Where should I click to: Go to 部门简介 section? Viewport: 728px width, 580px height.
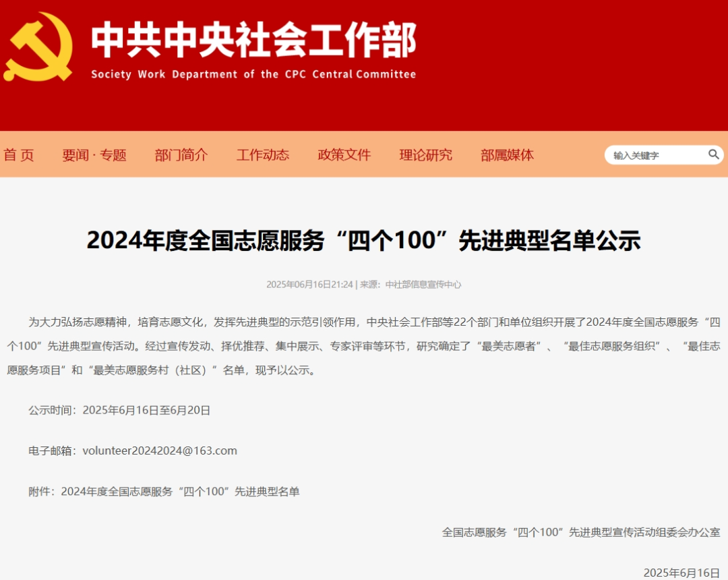pyautogui.click(x=181, y=155)
